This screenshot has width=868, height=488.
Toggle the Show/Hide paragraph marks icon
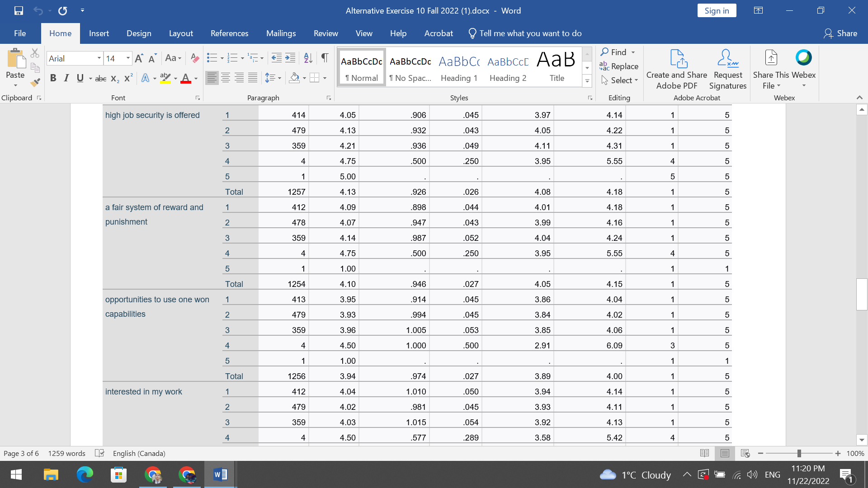[325, 58]
